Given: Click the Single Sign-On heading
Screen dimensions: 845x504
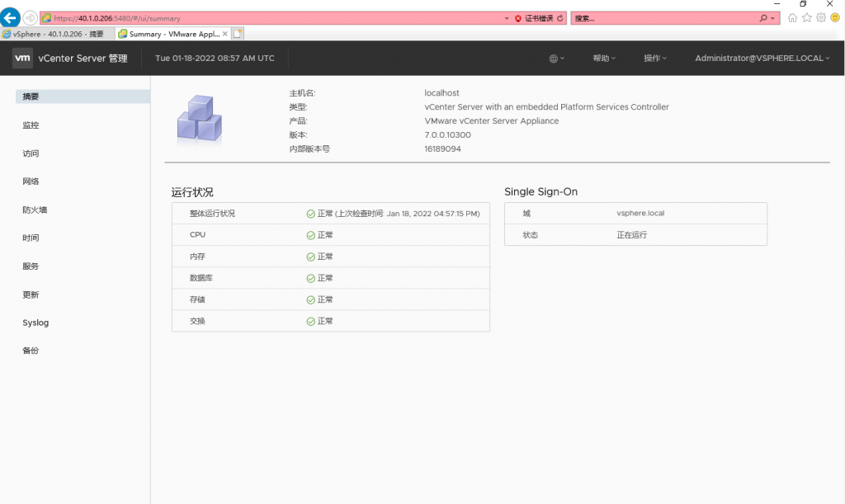Looking at the screenshot, I should tap(541, 191).
